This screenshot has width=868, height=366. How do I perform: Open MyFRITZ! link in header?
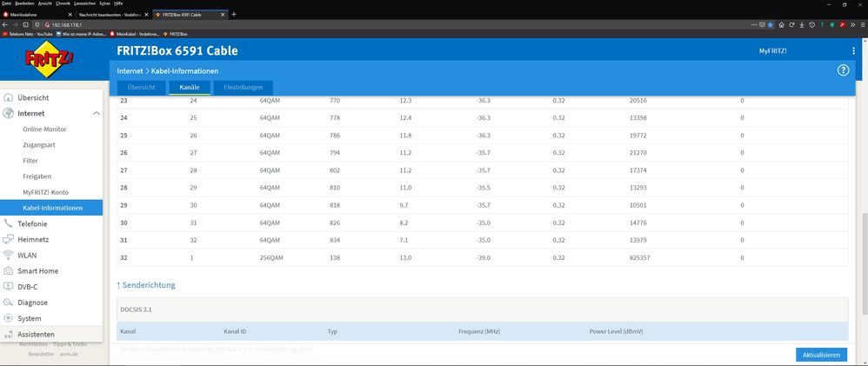pos(772,51)
